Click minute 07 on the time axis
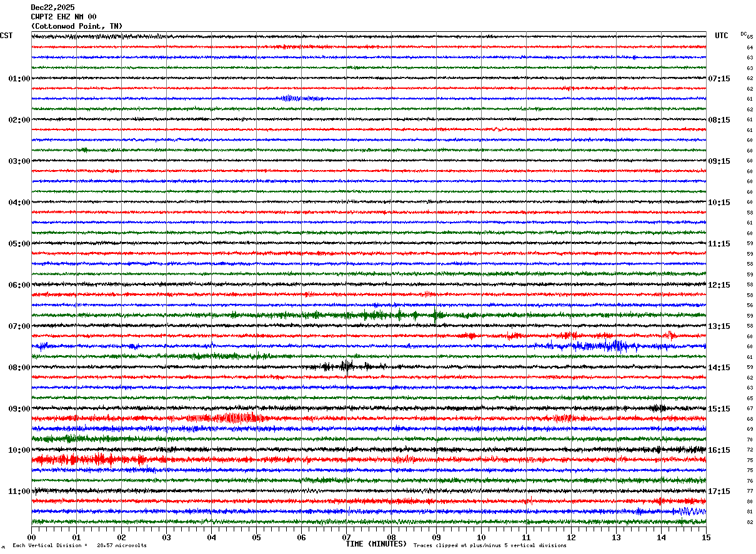This screenshot has width=756, height=554. 346,537
